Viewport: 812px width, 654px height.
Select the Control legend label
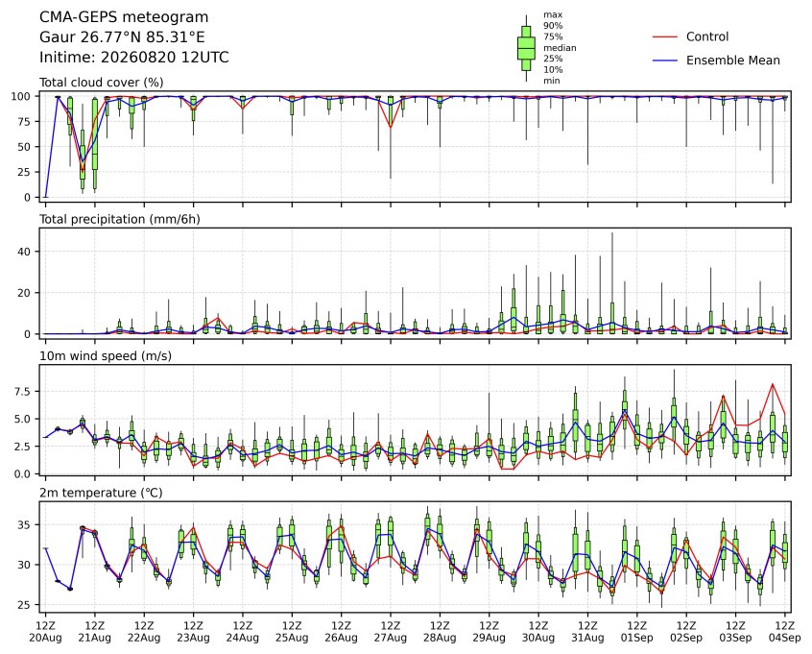pyautogui.click(x=706, y=36)
